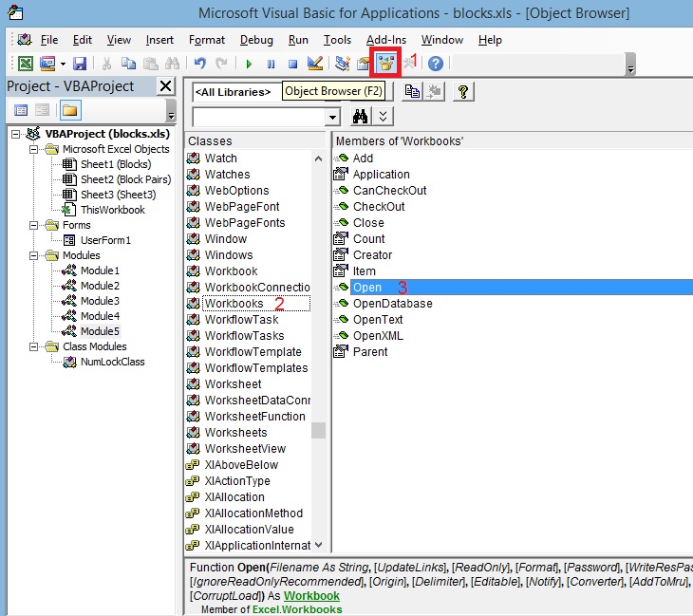This screenshot has width=693, height=616.
Task: Click the Properties Window toolbar icon
Action: (x=364, y=65)
